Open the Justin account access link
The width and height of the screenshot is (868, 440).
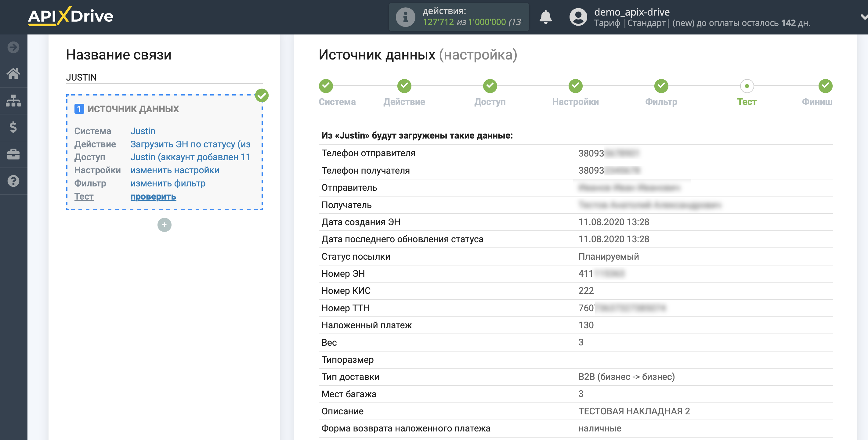190,157
